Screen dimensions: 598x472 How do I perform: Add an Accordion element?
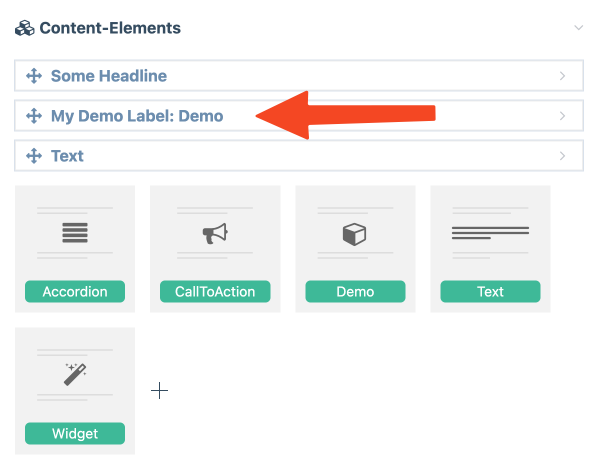tap(75, 292)
